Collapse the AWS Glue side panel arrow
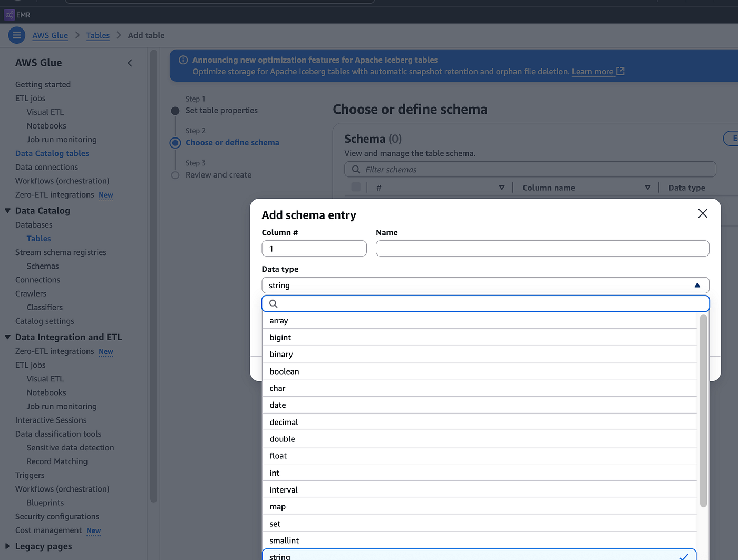The width and height of the screenshot is (738, 560). tap(130, 63)
